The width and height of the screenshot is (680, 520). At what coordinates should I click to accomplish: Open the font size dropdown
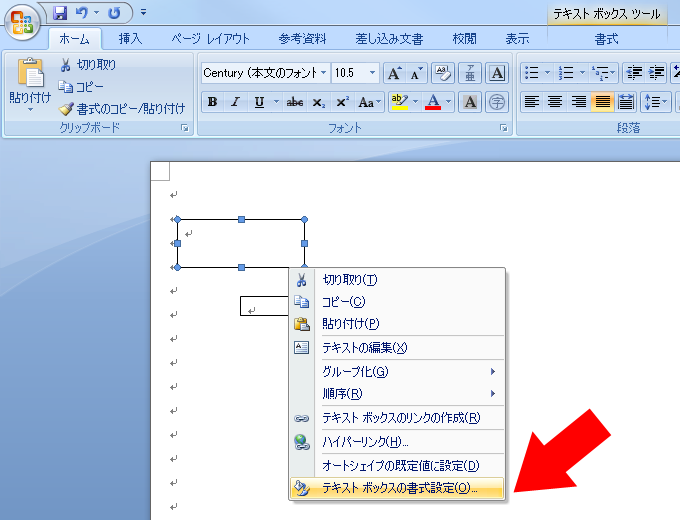373,73
